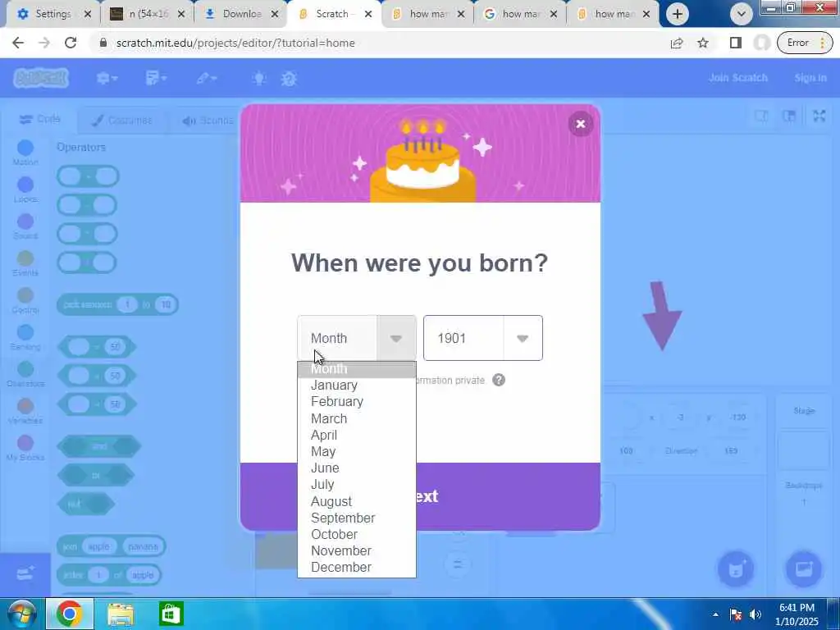
Task: Click the Scratch logo
Action: click(x=41, y=78)
